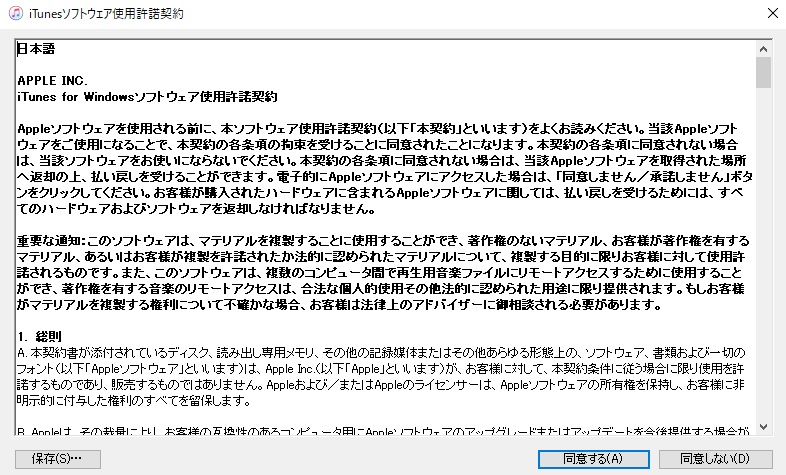Click the scrollbar down arrow

[763, 427]
